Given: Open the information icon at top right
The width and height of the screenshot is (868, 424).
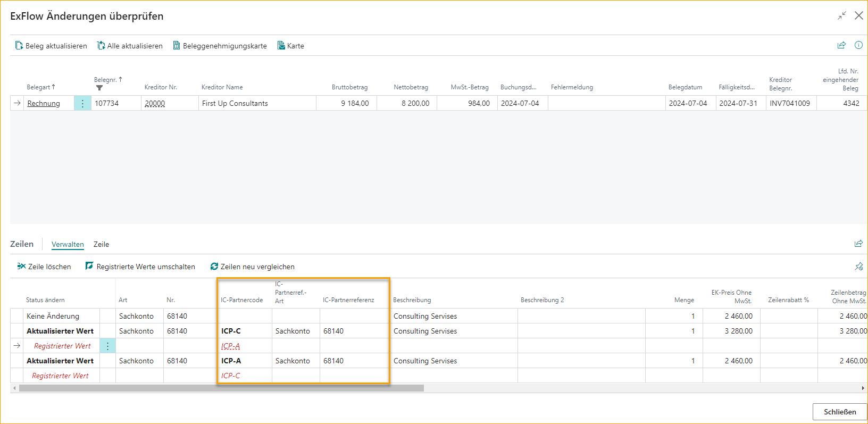Looking at the screenshot, I should [858, 45].
